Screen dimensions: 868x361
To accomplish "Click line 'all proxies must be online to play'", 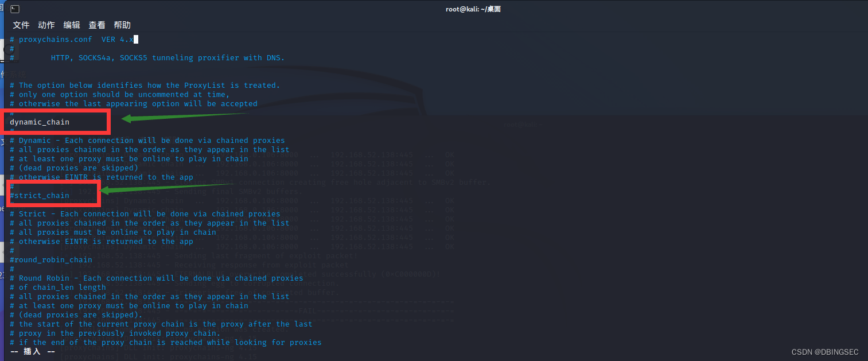I will (x=113, y=232).
